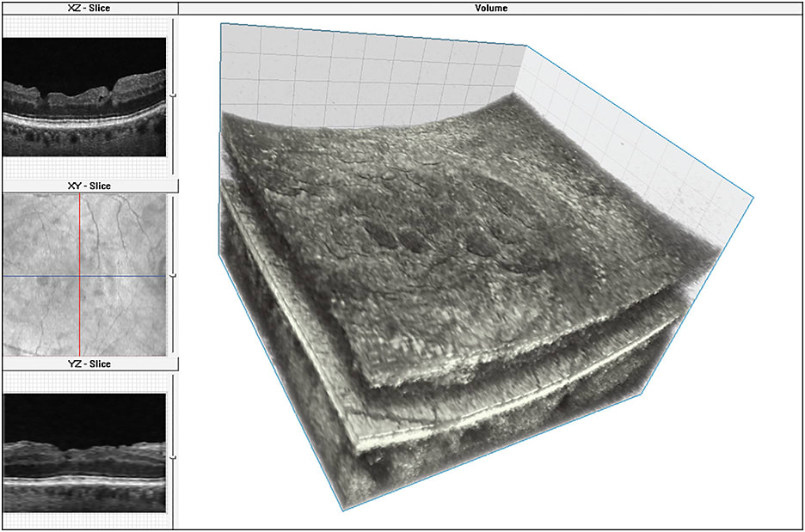Screen dimensions: 805x532
Task: Click the YZ - Slice panel header
Action: click(89, 364)
